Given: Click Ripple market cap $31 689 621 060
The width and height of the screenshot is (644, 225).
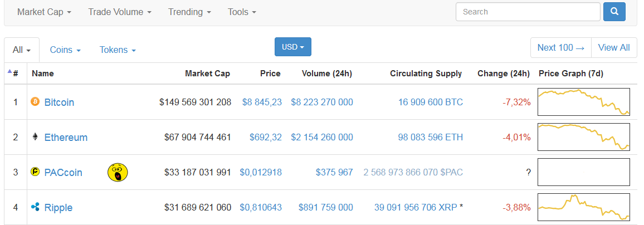Looking at the screenshot, I should click(x=198, y=208).
